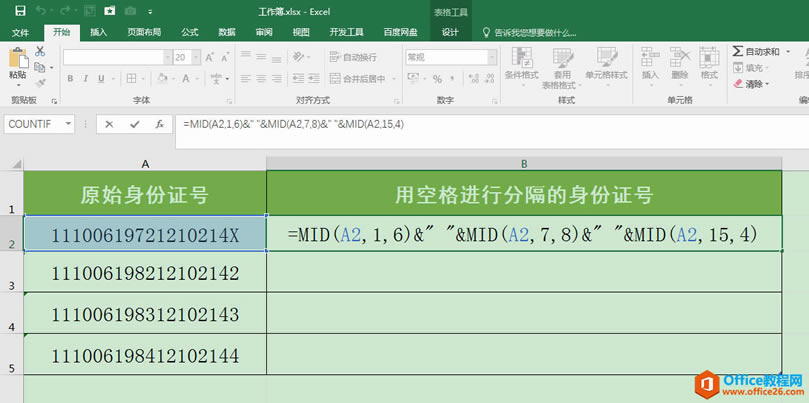Open the font size dropdown
The width and height of the screenshot is (809, 403).
coord(196,57)
